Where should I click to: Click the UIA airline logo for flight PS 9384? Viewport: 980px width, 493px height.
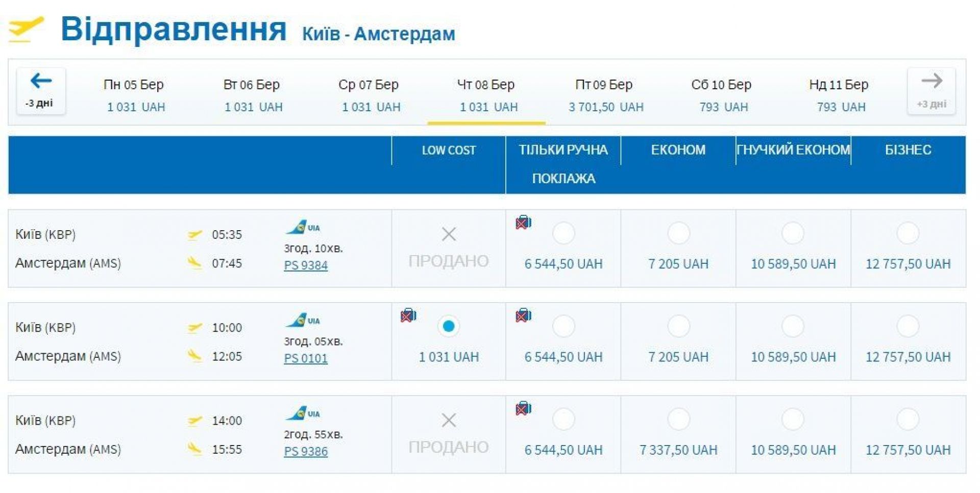303,227
